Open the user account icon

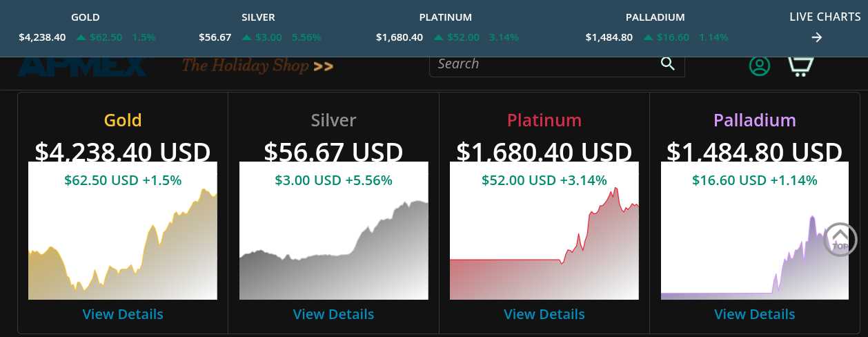coord(760,66)
